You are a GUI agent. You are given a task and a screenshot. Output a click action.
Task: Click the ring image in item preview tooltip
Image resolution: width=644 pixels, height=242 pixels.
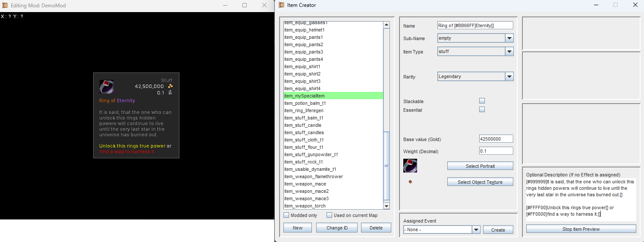point(107,87)
